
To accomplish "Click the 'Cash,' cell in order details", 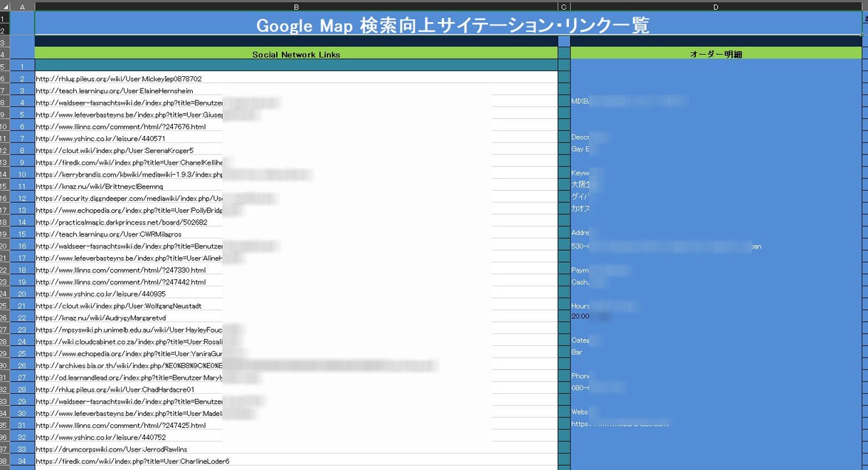I will 716,282.
